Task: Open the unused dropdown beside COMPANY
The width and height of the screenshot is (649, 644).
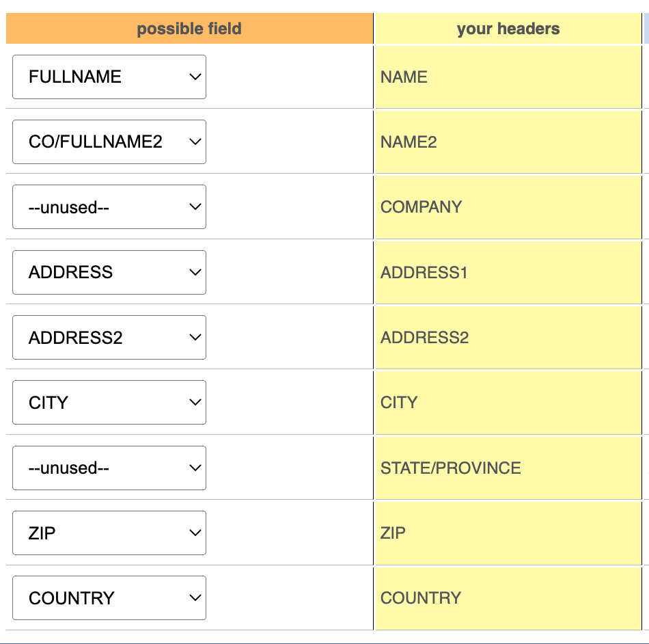Action: pyautogui.click(x=109, y=206)
